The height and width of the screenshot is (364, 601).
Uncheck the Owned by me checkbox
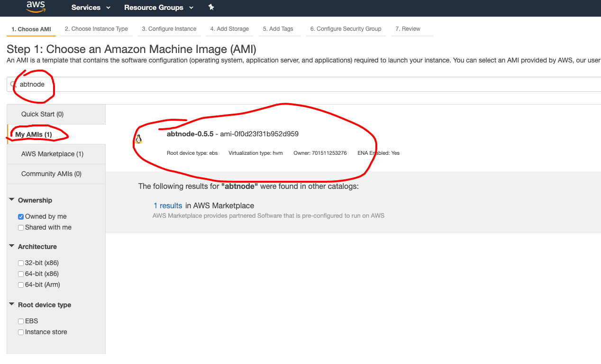(x=21, y=217)
